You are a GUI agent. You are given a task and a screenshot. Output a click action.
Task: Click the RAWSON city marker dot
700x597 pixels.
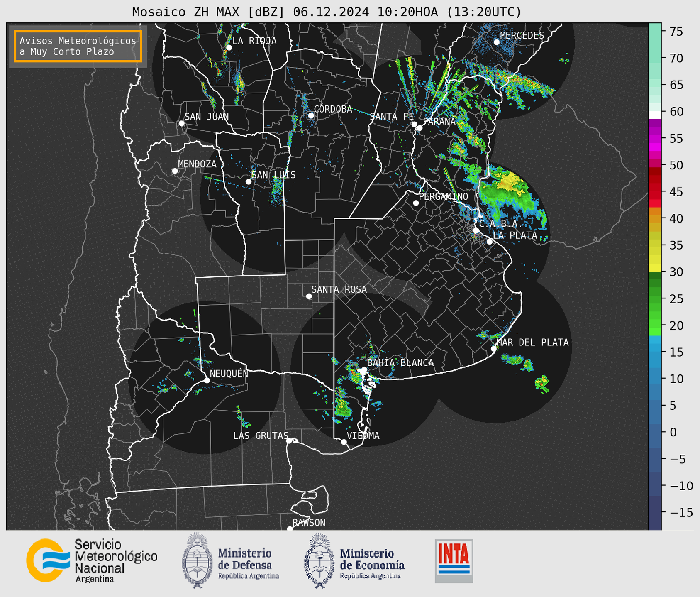(290, 528)
